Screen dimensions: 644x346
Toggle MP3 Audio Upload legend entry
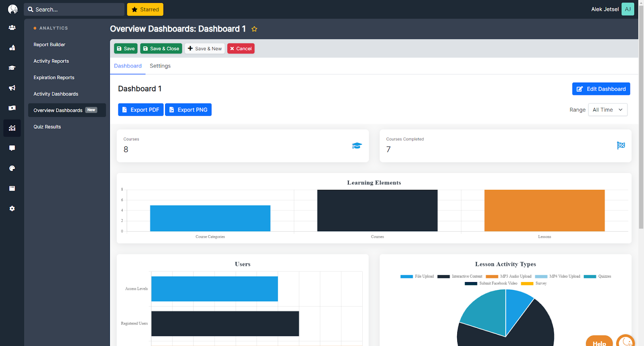click(509, 276)
